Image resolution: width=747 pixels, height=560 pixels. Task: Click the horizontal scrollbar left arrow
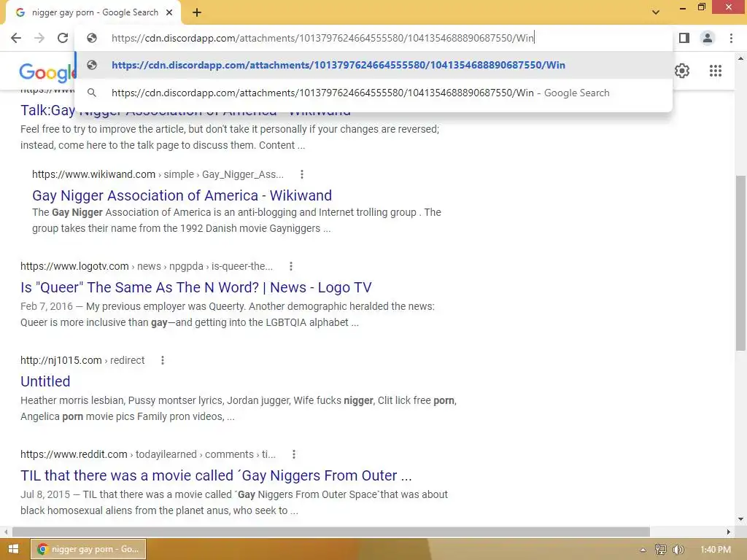click(x=5, y=532)
